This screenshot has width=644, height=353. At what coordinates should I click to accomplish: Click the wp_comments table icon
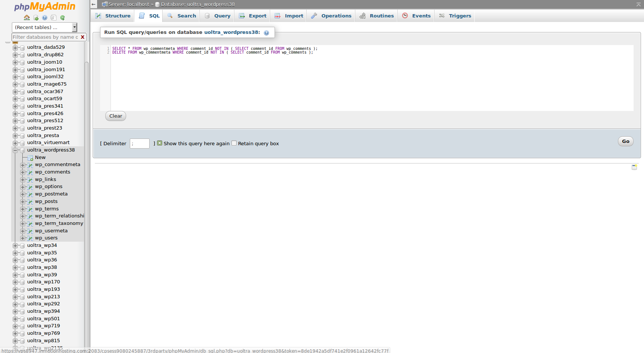(x=30, y=172)
